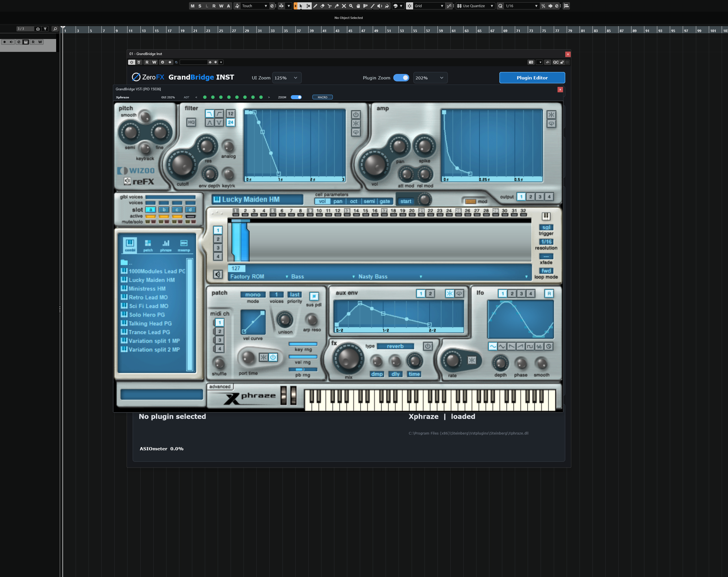Screen dimensions: 728x577
Task: Toggle slot d active indicator
Action: pos(191,216)
